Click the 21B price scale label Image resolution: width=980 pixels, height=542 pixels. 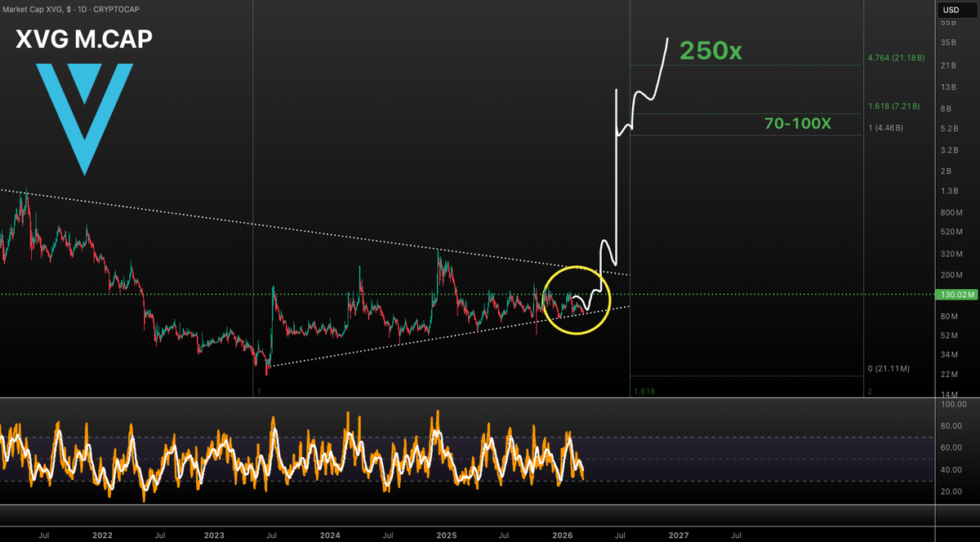[x=948, y=65]
